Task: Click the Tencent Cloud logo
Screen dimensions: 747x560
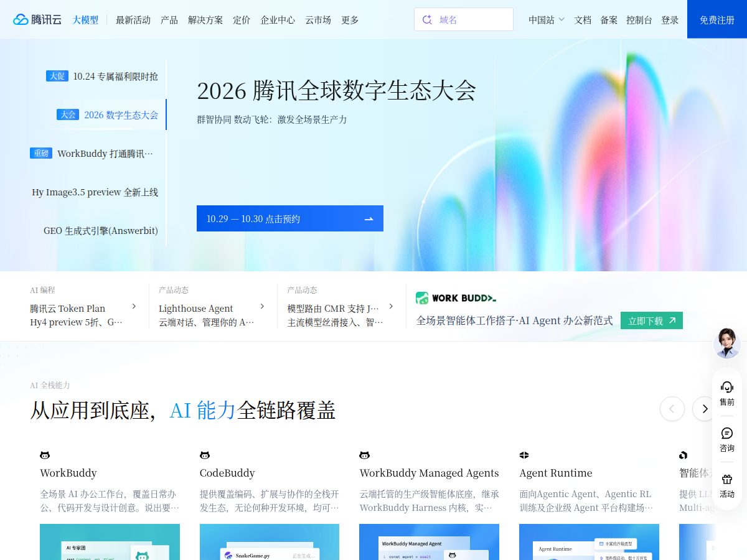Action: tap(37, 19)
